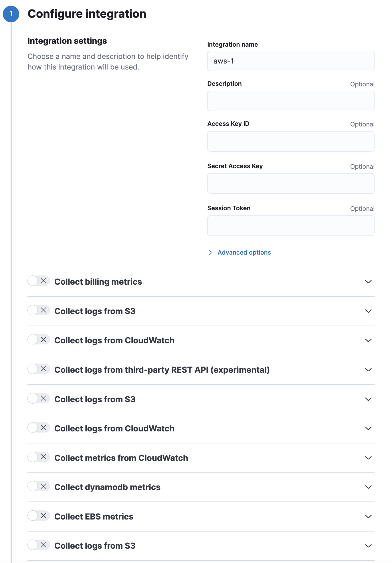Enable the Collect billing metrics toggle
The width and height of the screenshot is (392, 563).
point(39,281)
